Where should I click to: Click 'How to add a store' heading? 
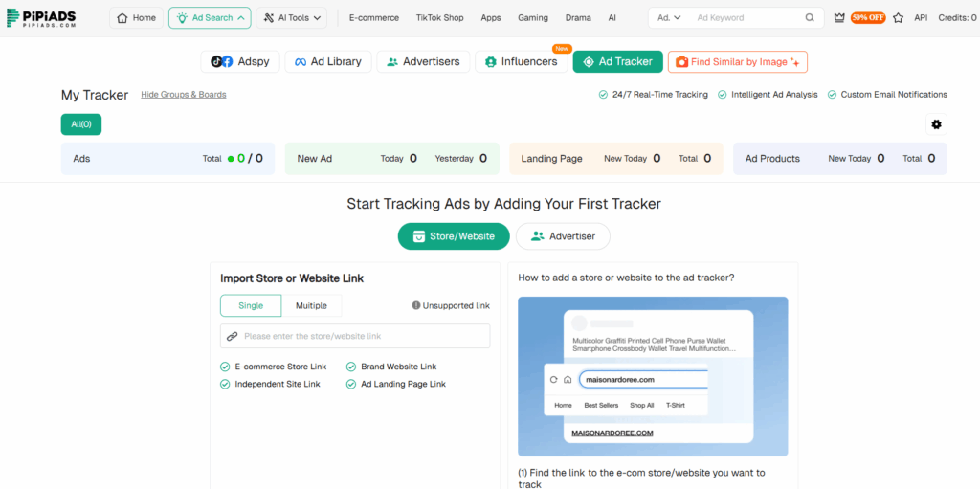[x=626, y=278]
